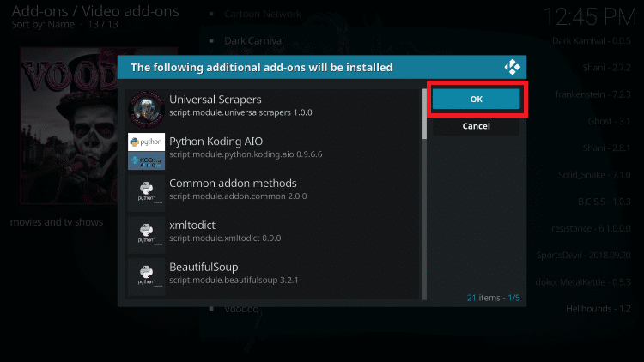Viewport: 644px width, 362px height.
Task: Click Solid_Snake - 7.1.0 in background list
Action: (x=594, y=175)
